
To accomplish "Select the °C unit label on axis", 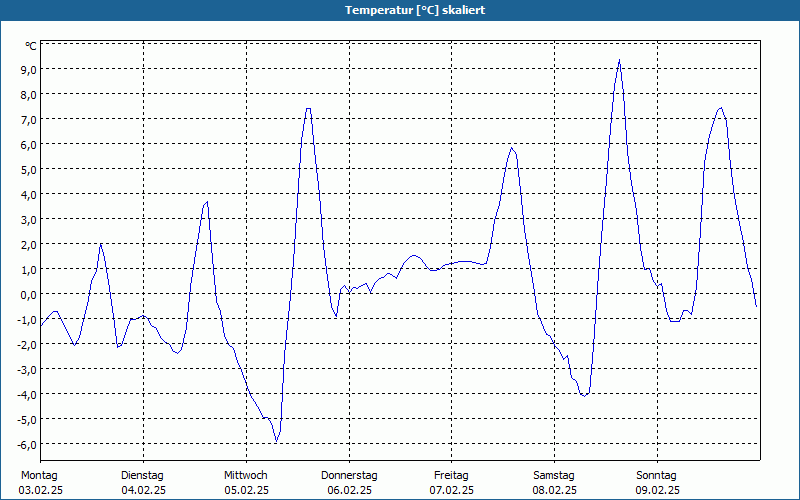I will (x=31, y=46).
